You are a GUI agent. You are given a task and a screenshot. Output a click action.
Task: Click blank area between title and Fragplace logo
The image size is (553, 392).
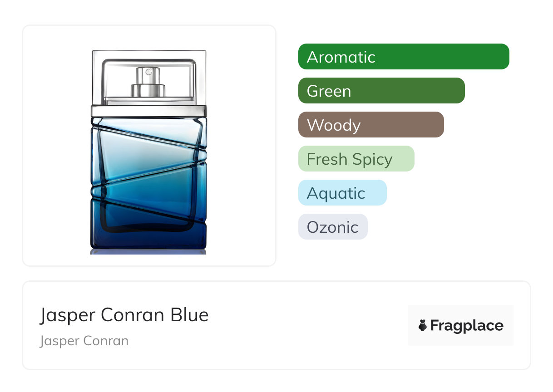click(309, 325)
